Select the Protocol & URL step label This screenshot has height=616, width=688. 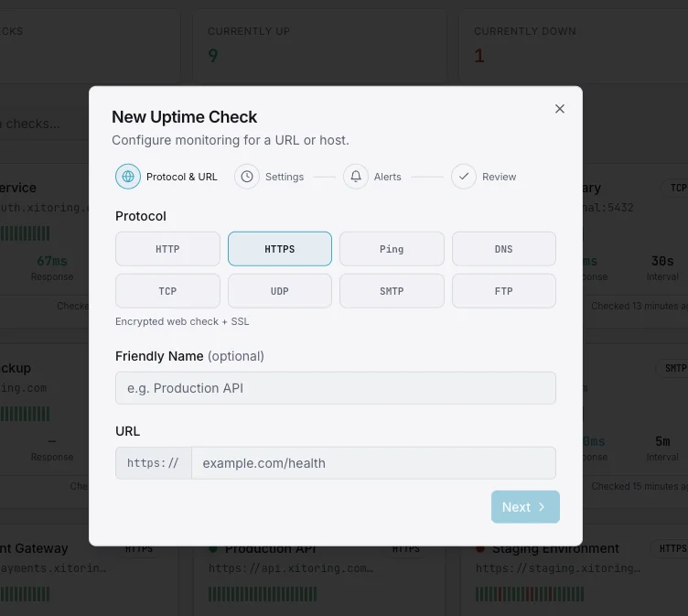tap(182, 177)
